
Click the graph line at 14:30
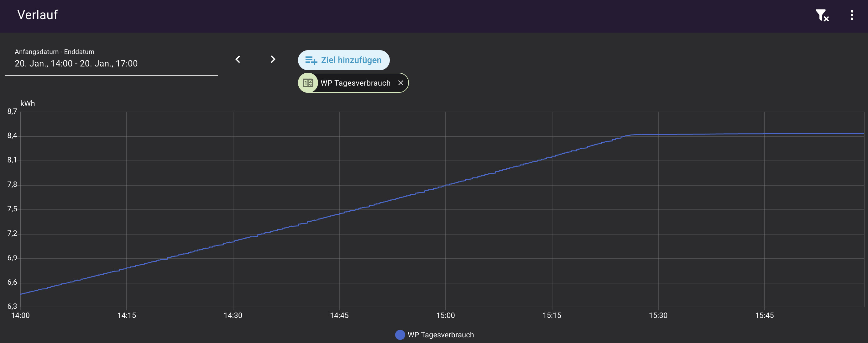233,241
